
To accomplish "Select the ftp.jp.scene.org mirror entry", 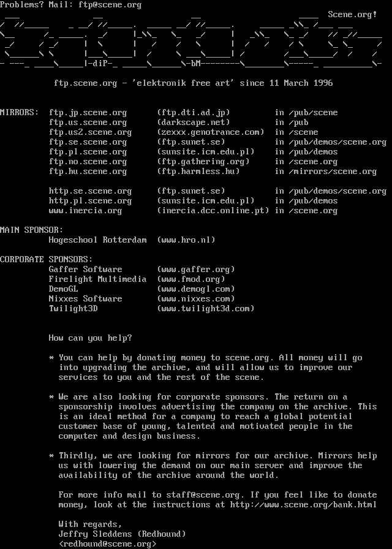I will (x=88, y=113).
